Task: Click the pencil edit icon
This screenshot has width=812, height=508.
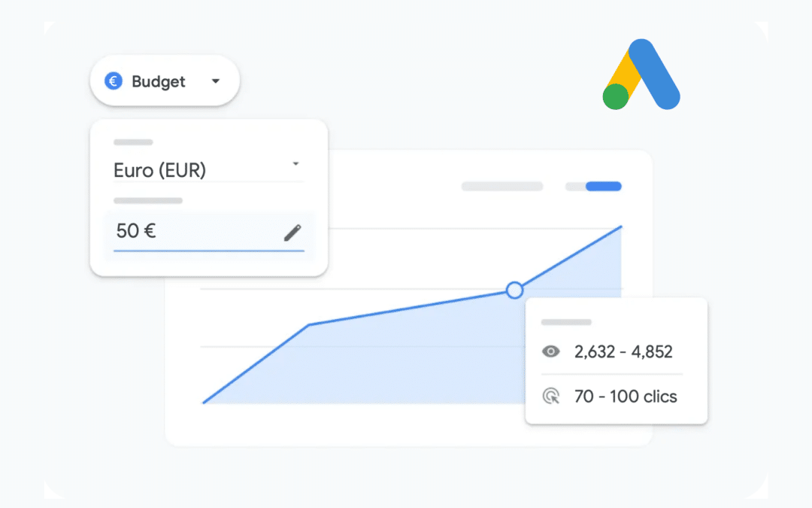Action: [292, 233]
